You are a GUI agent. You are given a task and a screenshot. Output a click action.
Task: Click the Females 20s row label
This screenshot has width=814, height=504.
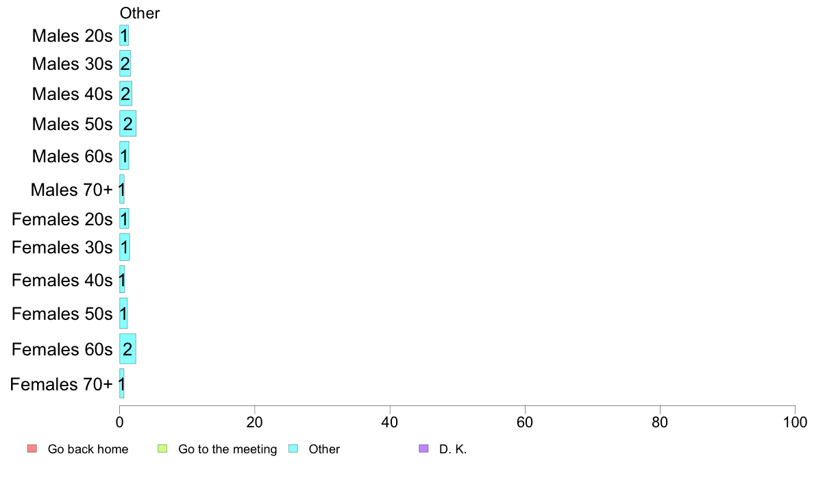62,219
